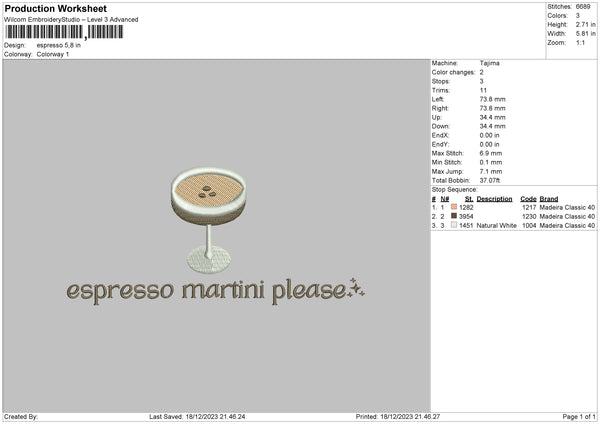Image resolution: width=600 pixels, height=424 pixels.
Task: Select Total Bobbin value 37.07ft
Action: (x=490, y=180)
